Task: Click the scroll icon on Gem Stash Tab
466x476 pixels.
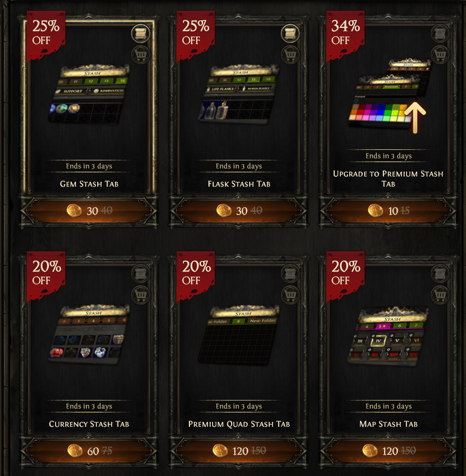Action: 140,34
